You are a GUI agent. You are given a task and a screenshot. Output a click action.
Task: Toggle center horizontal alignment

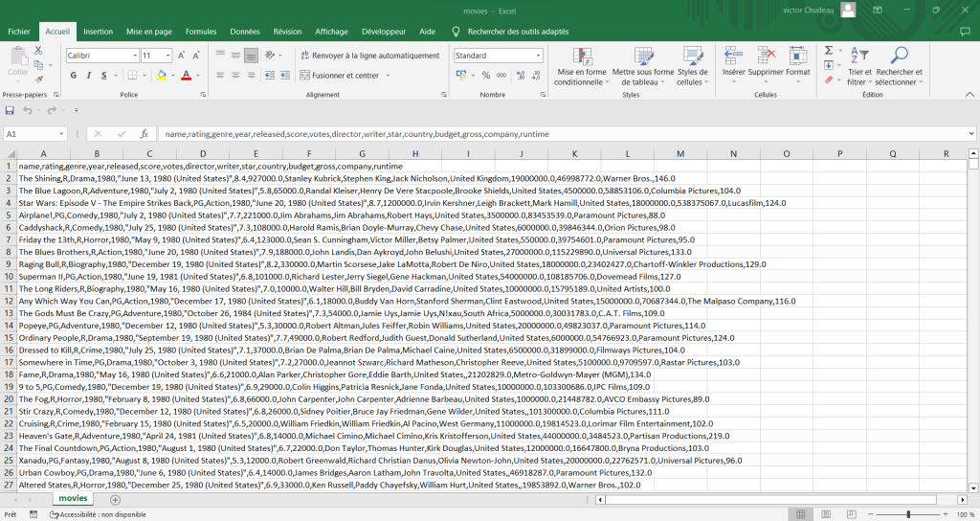click(x=235, y=75)
